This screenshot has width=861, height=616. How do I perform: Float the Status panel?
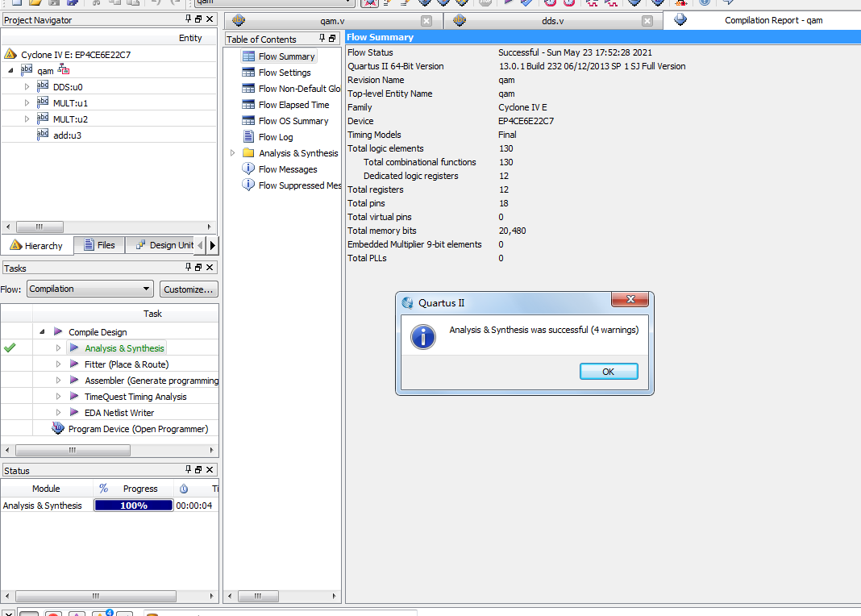[198, 470]
